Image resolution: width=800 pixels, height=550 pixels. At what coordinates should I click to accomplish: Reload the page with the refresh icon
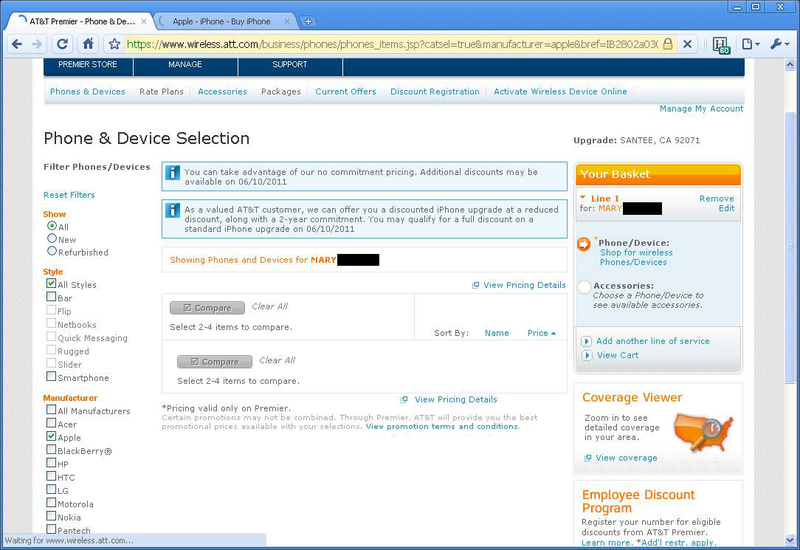pyautogui.click(x=62, y=44)
